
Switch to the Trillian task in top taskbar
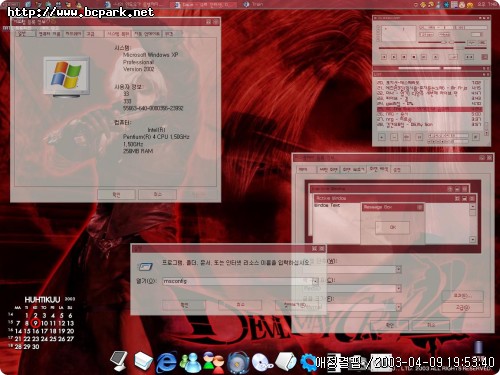point(254,4)
